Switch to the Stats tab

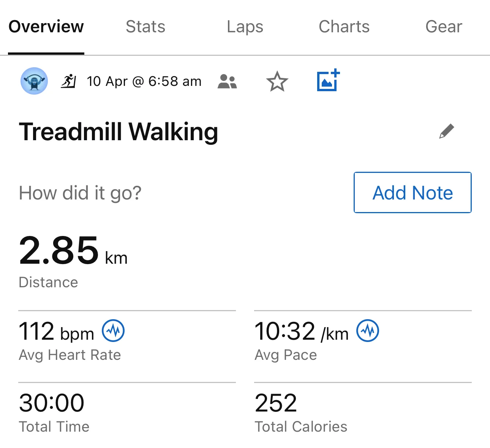click(x=145, y=27)
